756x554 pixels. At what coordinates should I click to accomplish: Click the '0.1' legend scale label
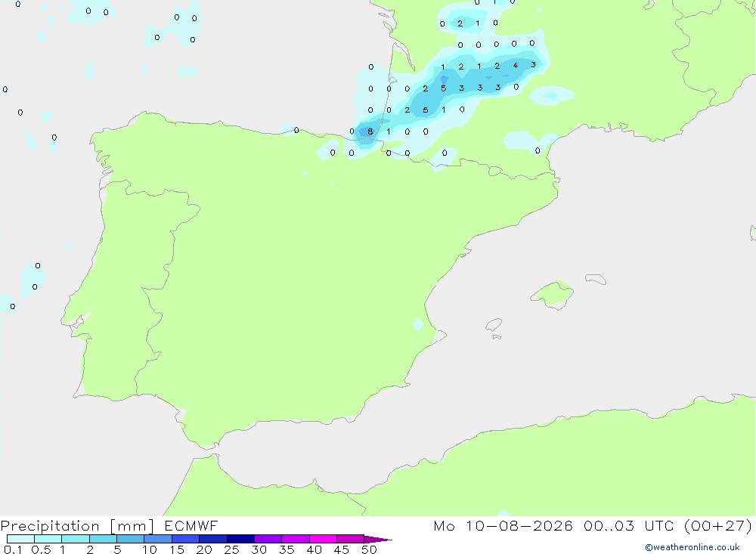coord(13,549)
